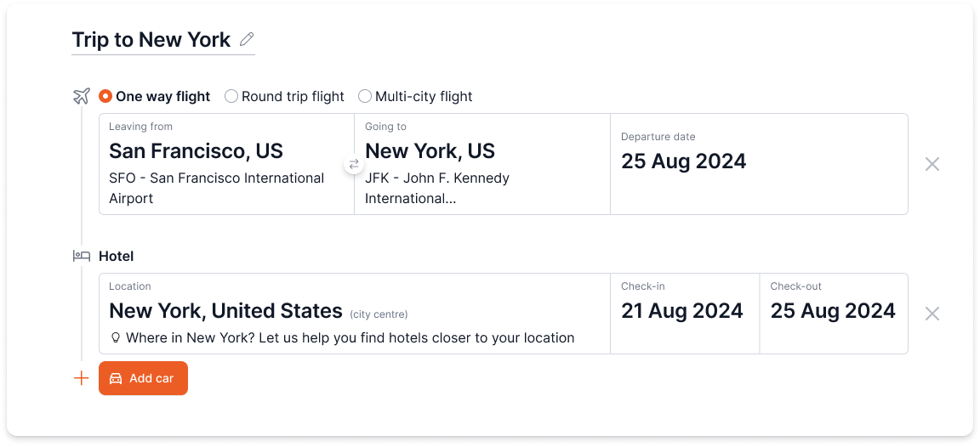
Task: Select Multi-city flight option
Action: click(365, 96)
